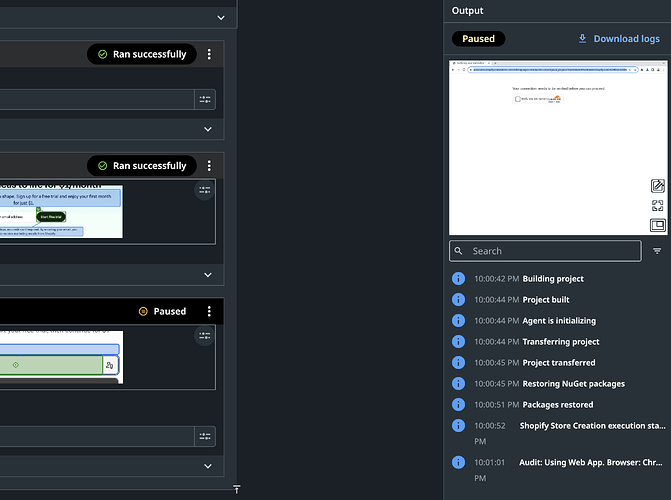Image resolution: width=671 pixels, height=500 pixels.
Task: Click the download arrow icon before Download logs
Action: (x=582, y=39)
